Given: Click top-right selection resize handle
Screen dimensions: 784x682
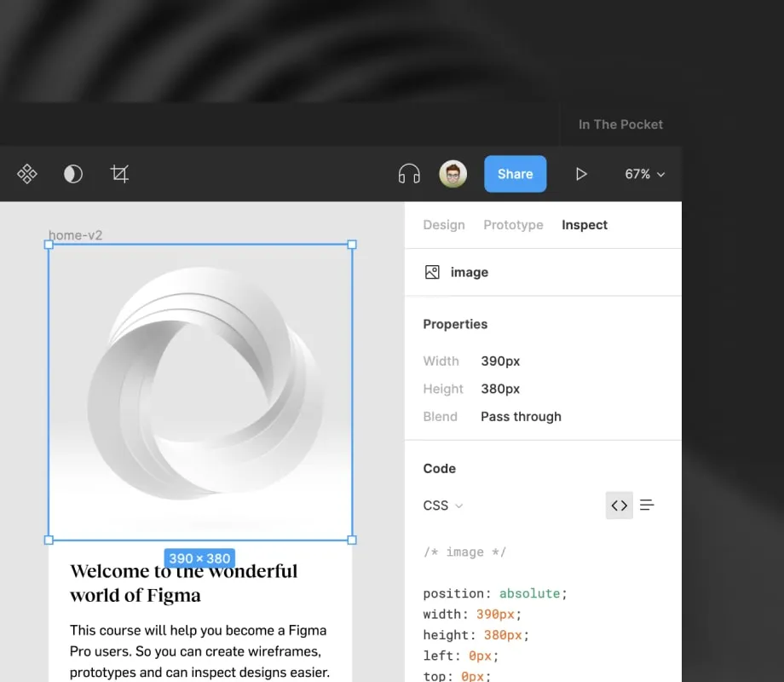Looking at the screenshot, I should pos(352,245).
